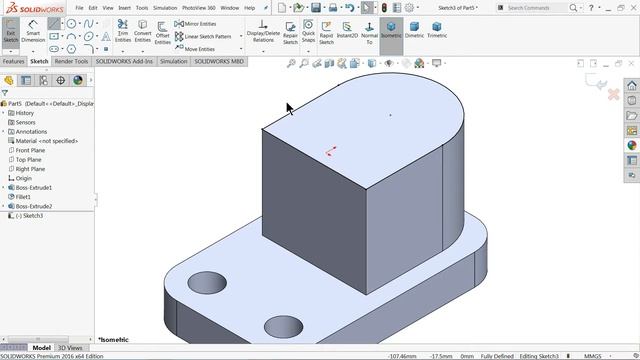Click the FeatureManager Design Tree tab
Viewport: 640px width, 360px height.
[x=9, y=80]
